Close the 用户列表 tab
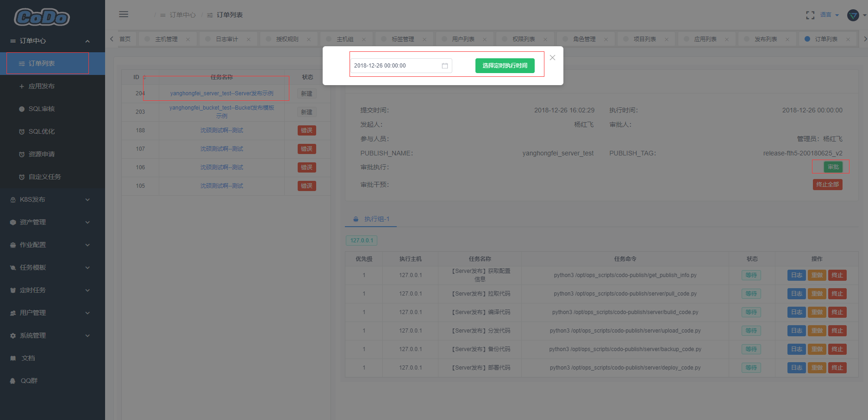 pyautogui.click(x=485, y=39)
